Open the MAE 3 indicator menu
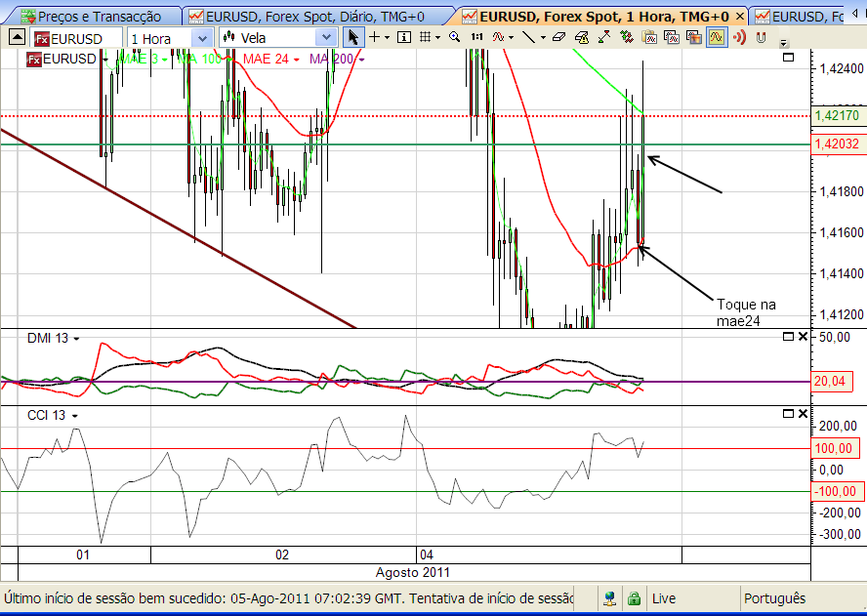This screenshot has height=616, width=867. click(165, 60)
